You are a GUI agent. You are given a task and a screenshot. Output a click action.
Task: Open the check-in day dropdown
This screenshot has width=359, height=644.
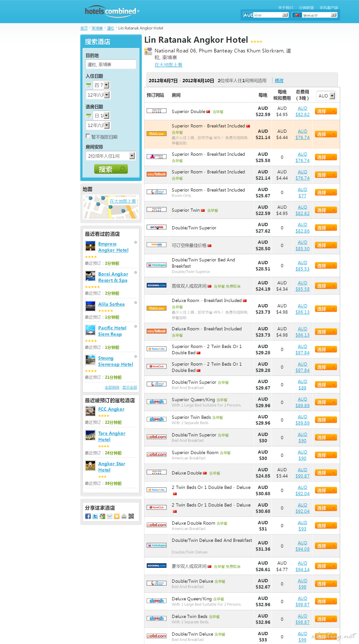click(101, 85)
